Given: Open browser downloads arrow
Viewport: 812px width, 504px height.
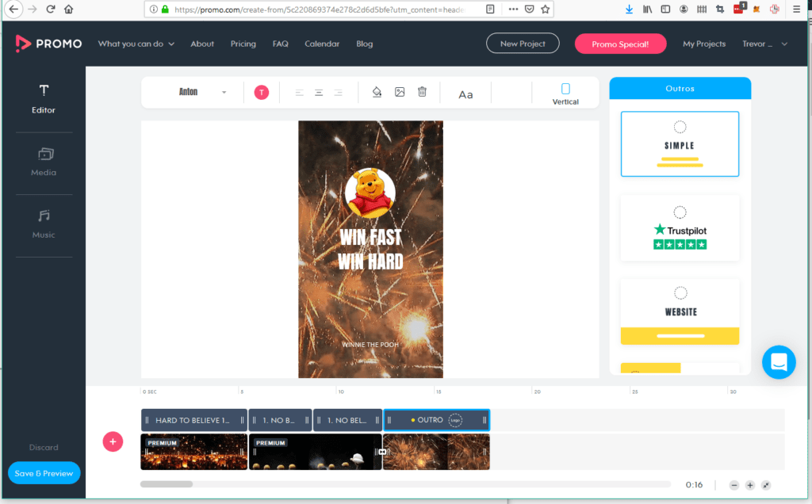Looking at the screenshot, I should (x=629, y=10).
